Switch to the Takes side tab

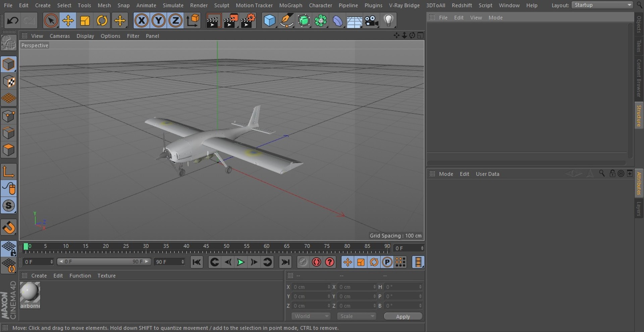639,46
